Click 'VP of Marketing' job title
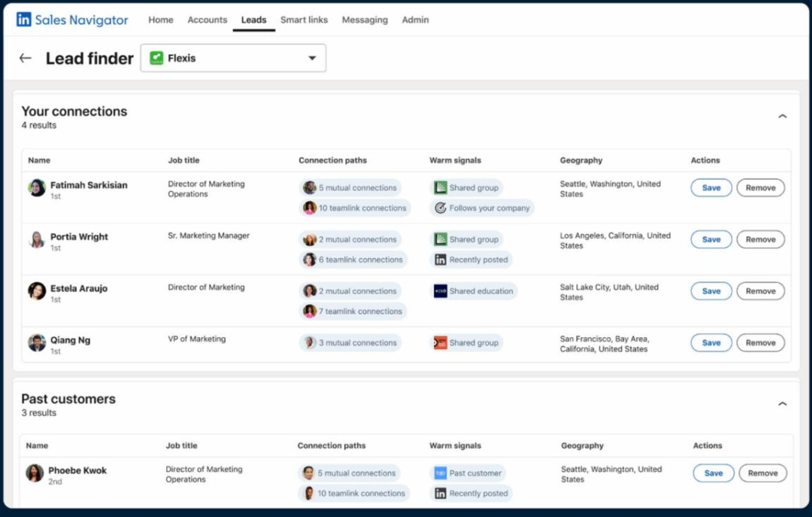 (197, 339)
